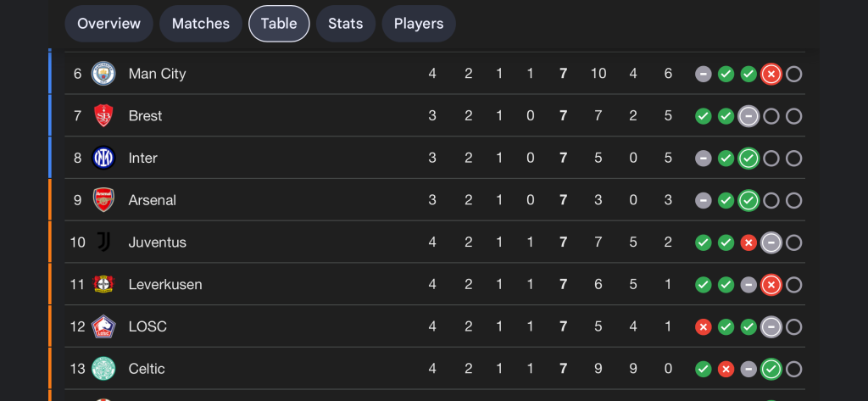Select the LOSC club crest icon
868x401 pixels.
pos(103,326)
